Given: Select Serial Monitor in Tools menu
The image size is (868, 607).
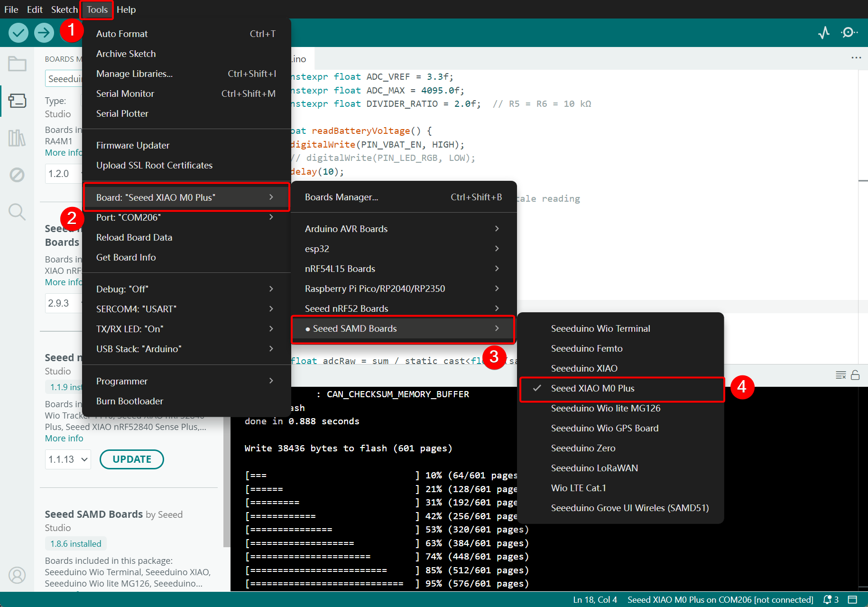Looking at the screenshot, I should click(x=186, y=93).
